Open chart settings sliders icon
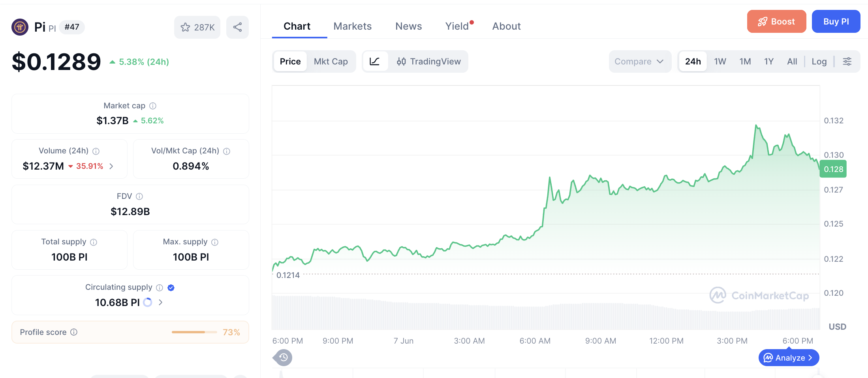 [847, 61]
